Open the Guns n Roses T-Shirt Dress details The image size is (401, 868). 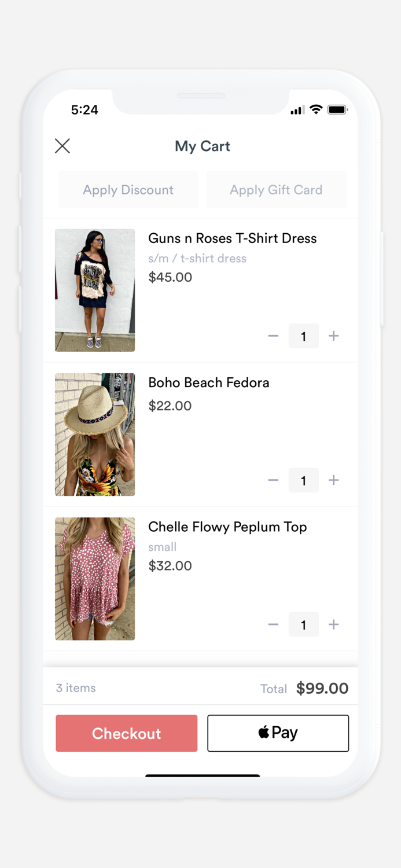[232, 238]
